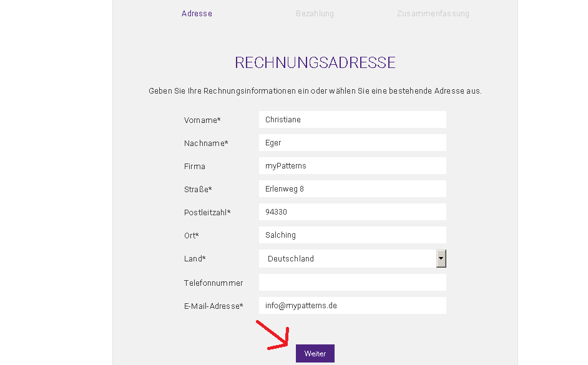
Task: Click the Ort field containing Salching
Action: click(352, 235)
